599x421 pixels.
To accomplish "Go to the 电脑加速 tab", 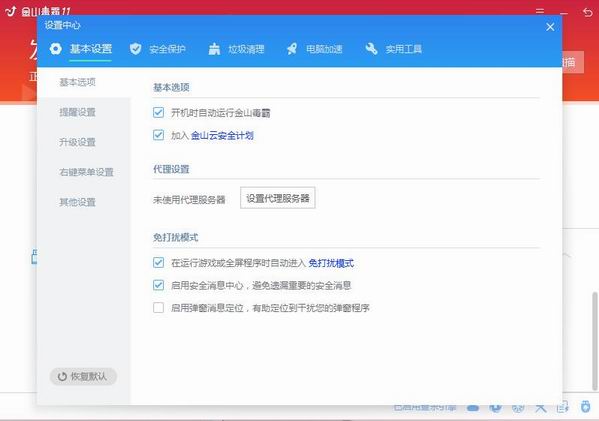I will tap(314, 49).
